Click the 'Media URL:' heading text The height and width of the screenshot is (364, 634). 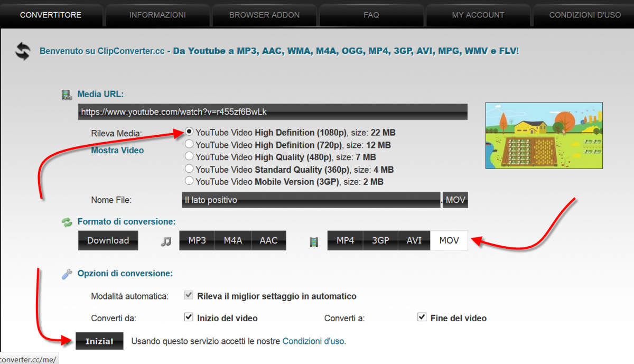(x=100, y=95)
